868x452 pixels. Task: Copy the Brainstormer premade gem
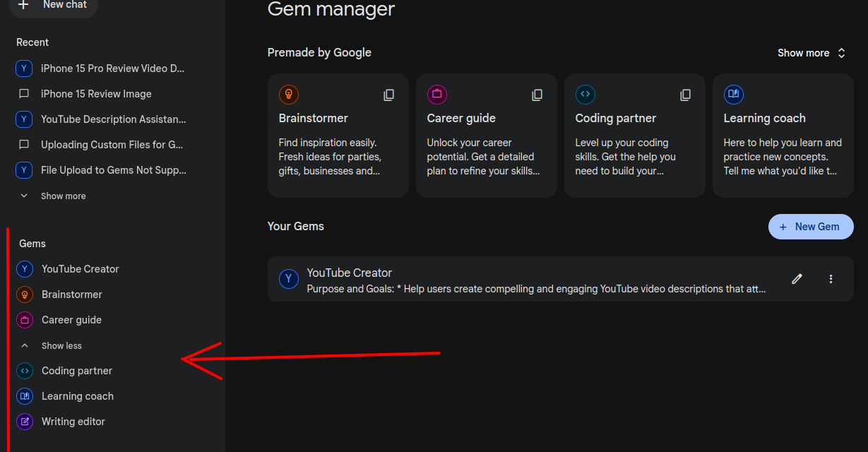389,95
